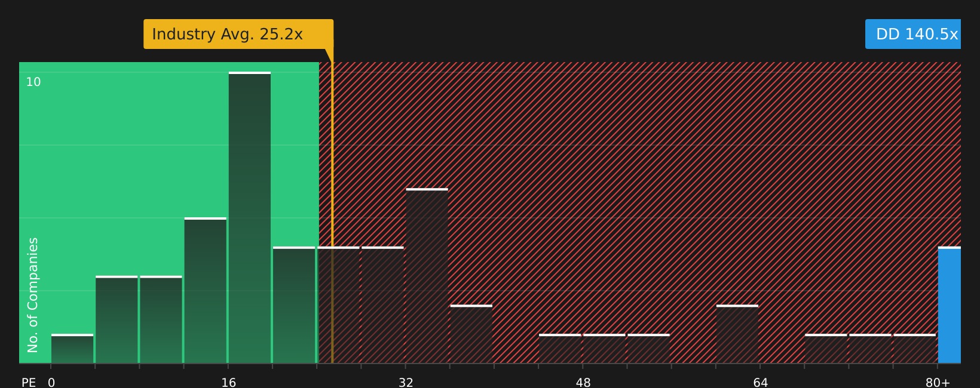The width and height of the screenshot is (980, 388).
Task: Select the short bar for PE 48–52
Action: tap(604, 349)
